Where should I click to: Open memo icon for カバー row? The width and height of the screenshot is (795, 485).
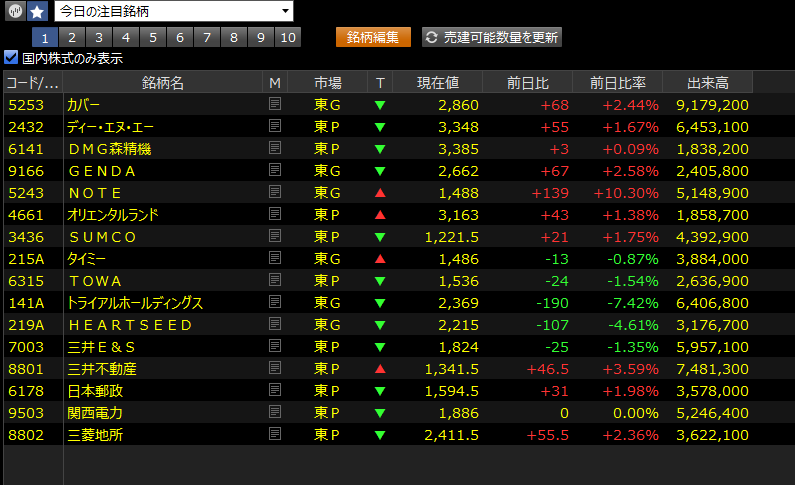pyautogui.click(x=275, y=104)
